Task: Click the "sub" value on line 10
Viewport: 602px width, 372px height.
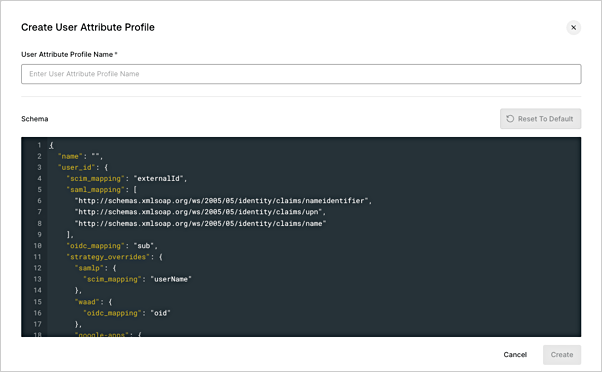Action: [144, 246]
